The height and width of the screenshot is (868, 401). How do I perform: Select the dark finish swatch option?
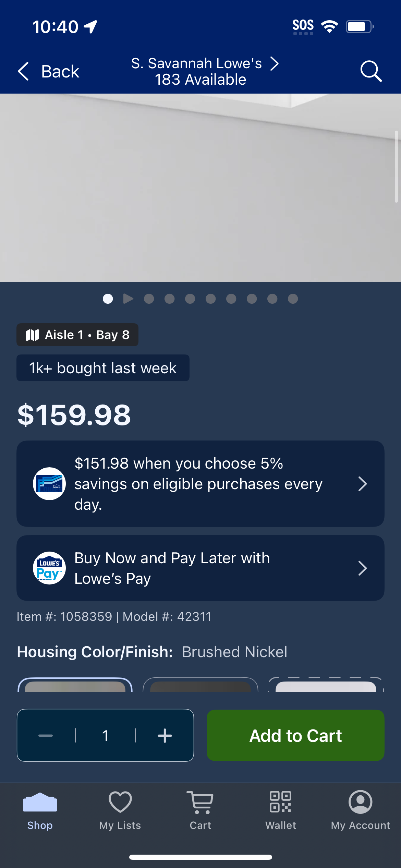click(x=200, y=685)
